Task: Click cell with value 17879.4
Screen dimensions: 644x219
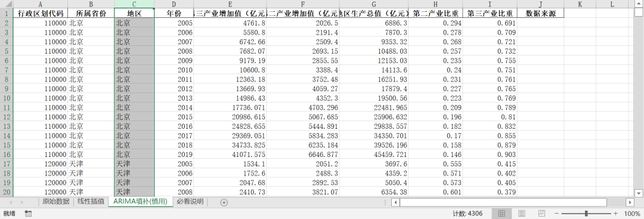Action: click(374, 88)
